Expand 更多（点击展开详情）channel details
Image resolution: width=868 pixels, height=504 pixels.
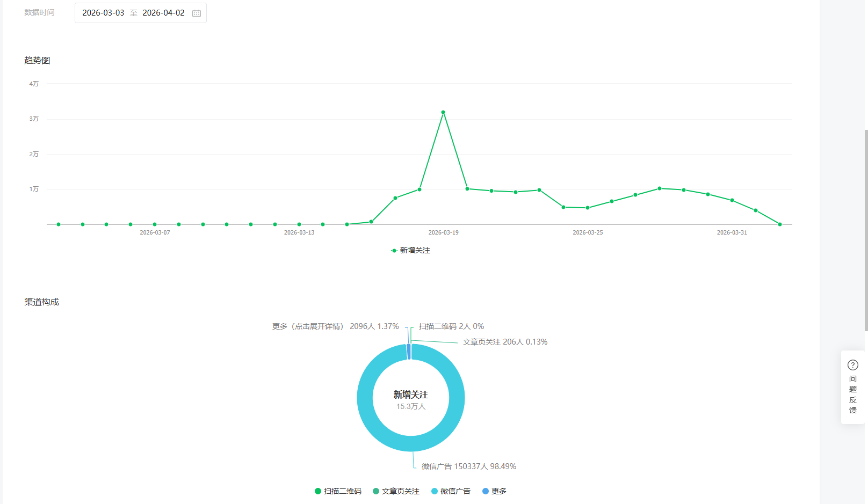pyautogui.click(x=336, y=326)
